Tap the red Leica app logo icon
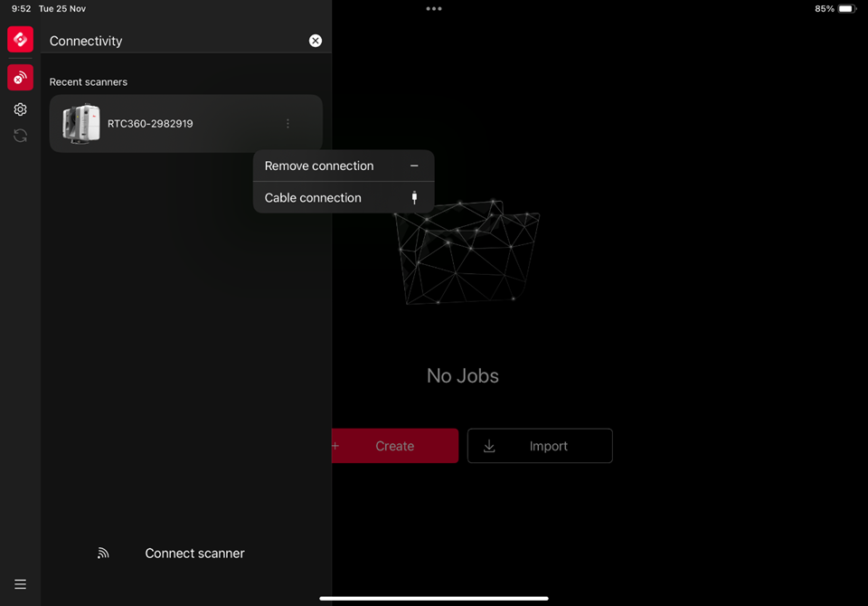Screen dimensions: 868x606 coord(20,40)
